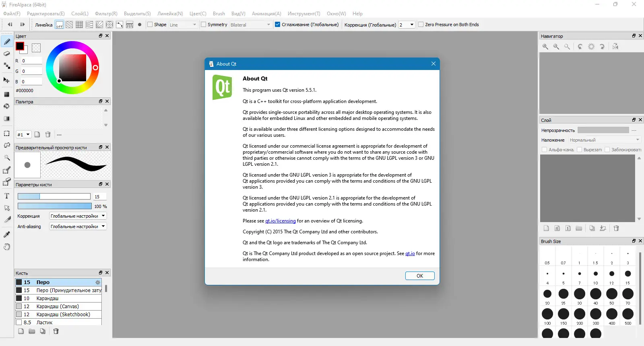
Task: Select the Ластик brush
Action: 58,323
